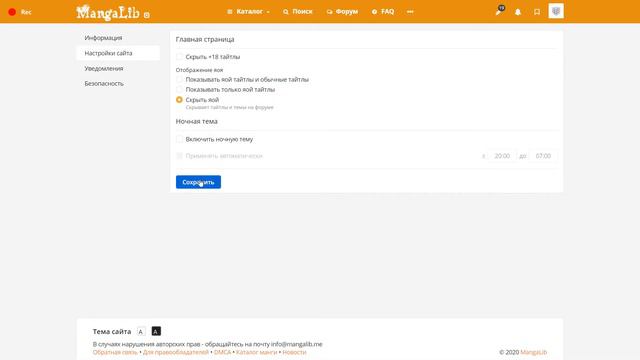
Task: Open the Форум menu item
Action: [342, 12]
